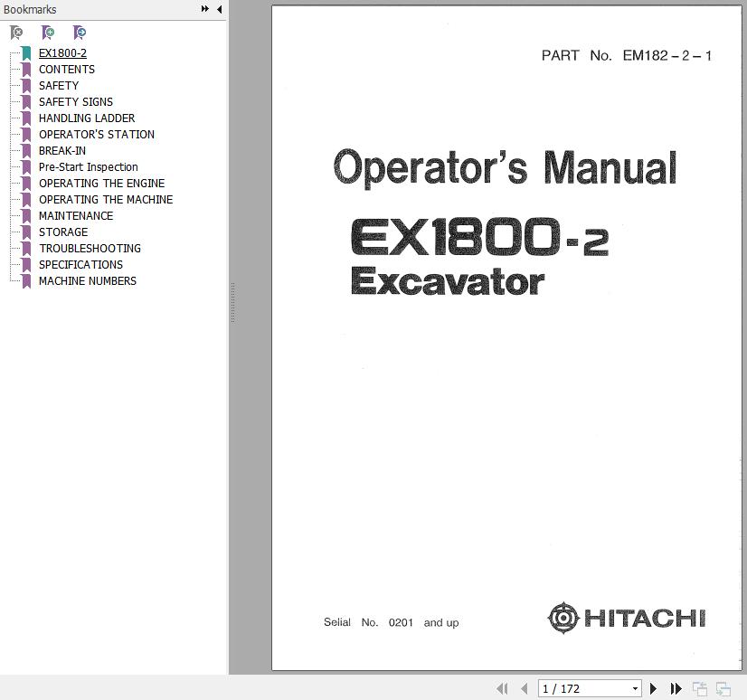Click the bookmark properties arrow icon
Screen dimensions: 747x700
tap(79, 33)
